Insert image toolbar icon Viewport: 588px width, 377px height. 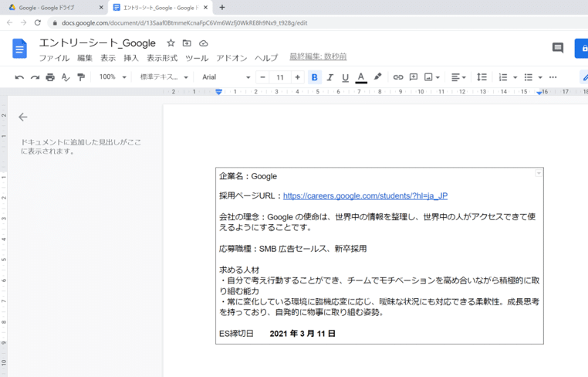(428, 77)
